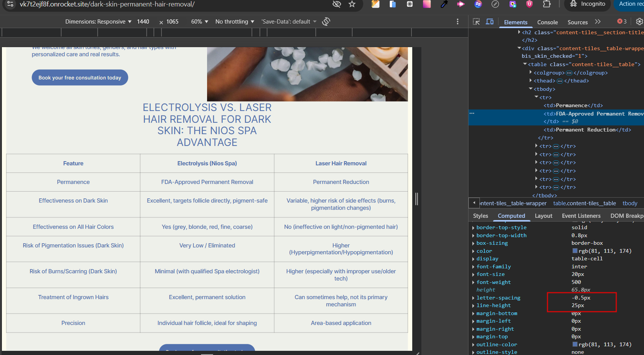Open device toolbar three-dot options menu
The width and height of the screenshot is (644, 355).
[x=457, y=22]
